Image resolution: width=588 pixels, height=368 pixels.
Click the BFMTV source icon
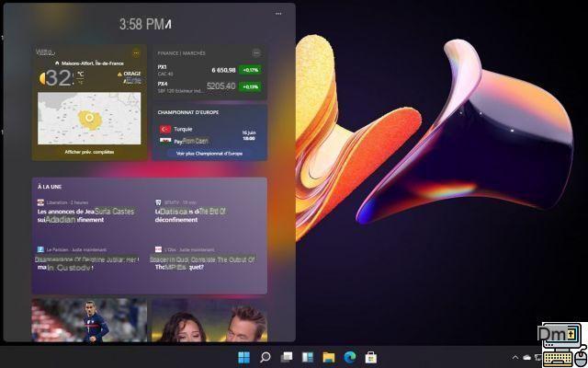(158, 202)
